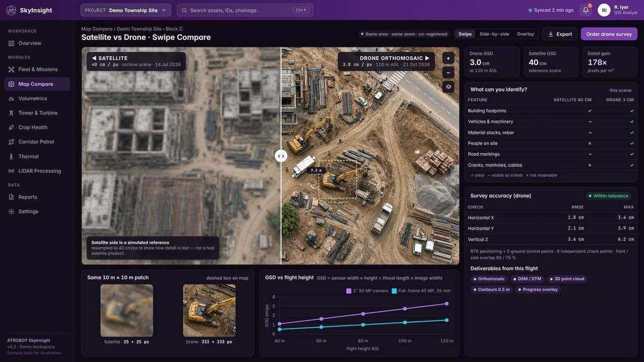The image size is (644, 362).
Task: Click the Horizontal X accuracy row
Action: tap(551, 218)
